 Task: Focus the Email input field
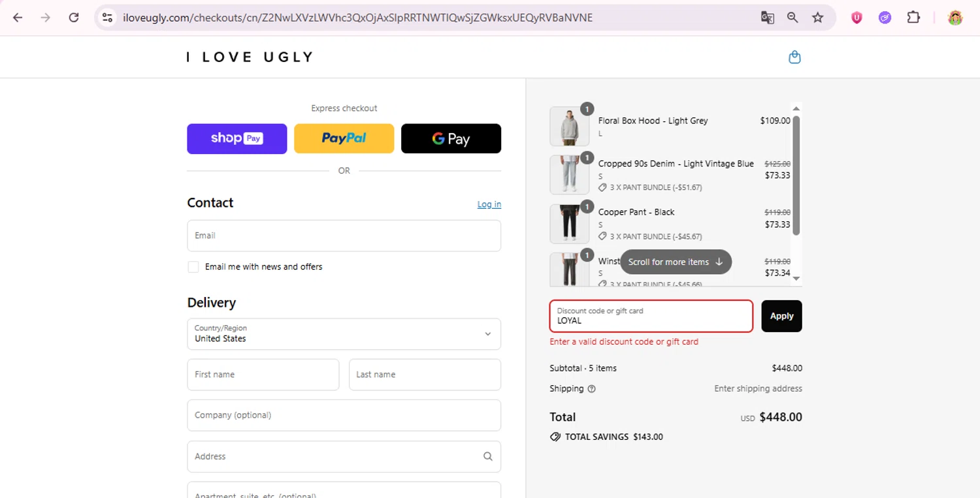344,236
